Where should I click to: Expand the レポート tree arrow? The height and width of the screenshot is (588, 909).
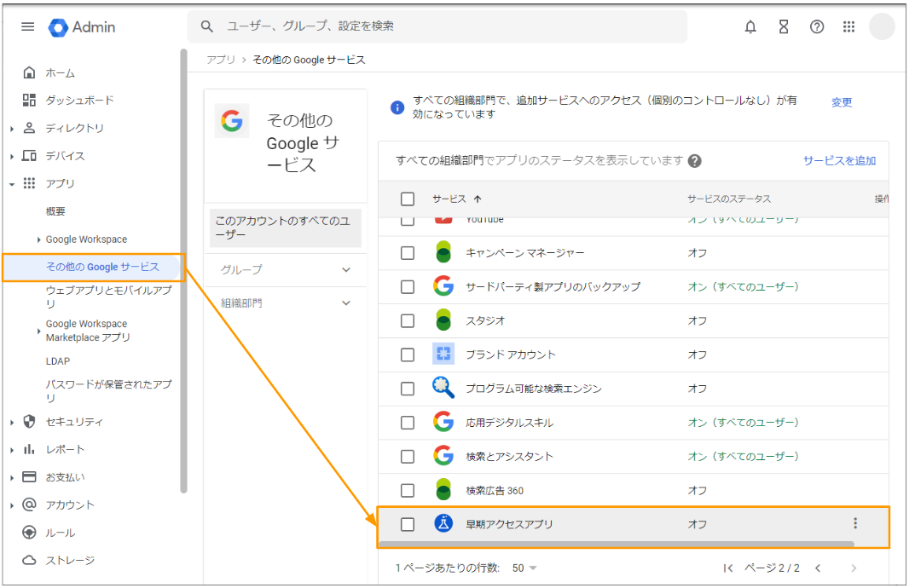(12, 450)
